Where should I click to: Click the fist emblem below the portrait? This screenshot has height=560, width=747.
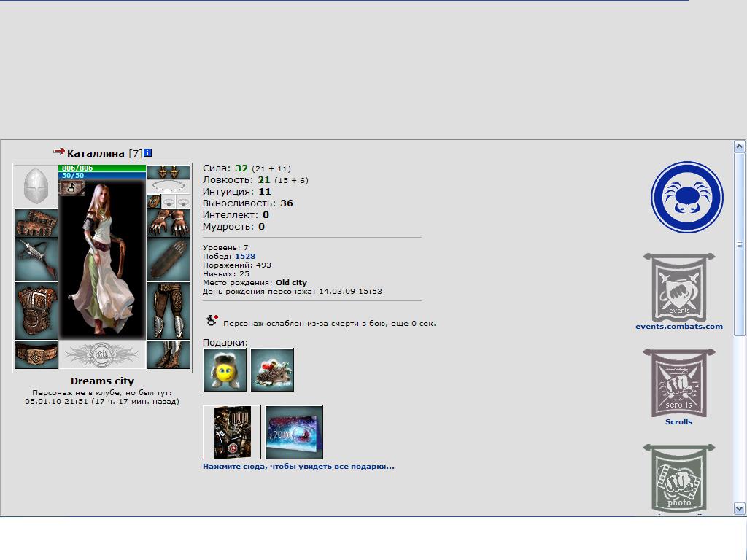coord(102,354)
